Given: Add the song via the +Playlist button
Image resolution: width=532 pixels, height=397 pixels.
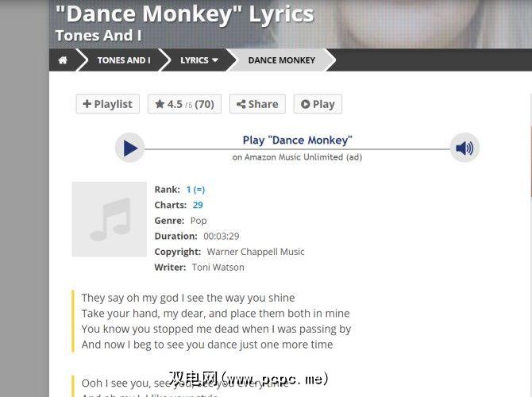Looking at the screenshot, I should tap(107, 104).
